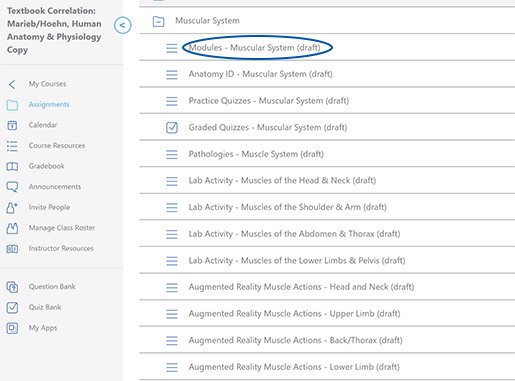515x381 pixels.
Task: Click the Assignments folder icon in sidebar
Action: 12,105
